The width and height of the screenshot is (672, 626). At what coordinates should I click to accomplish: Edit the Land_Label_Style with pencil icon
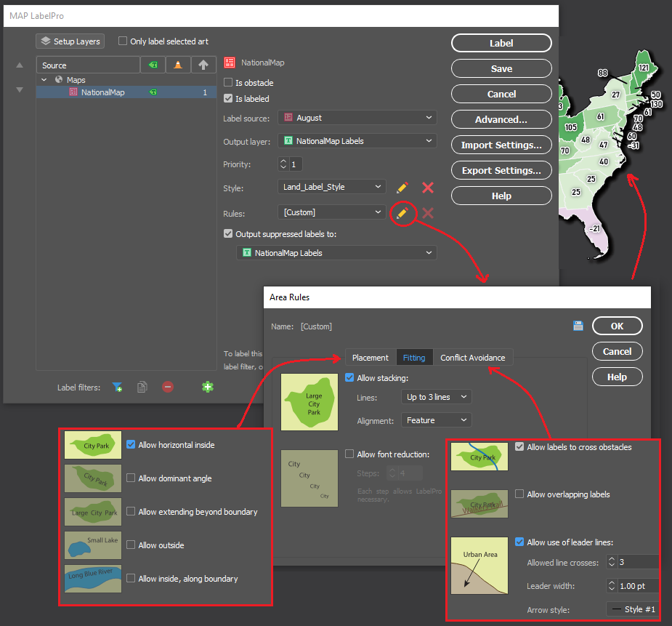pyautogui.click(x=402, y=188)
